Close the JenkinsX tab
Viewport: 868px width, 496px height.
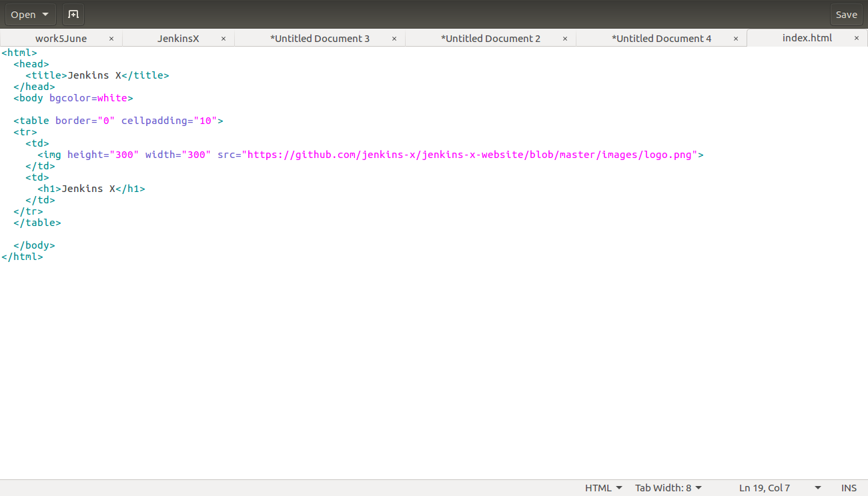(x=224, y=39)
